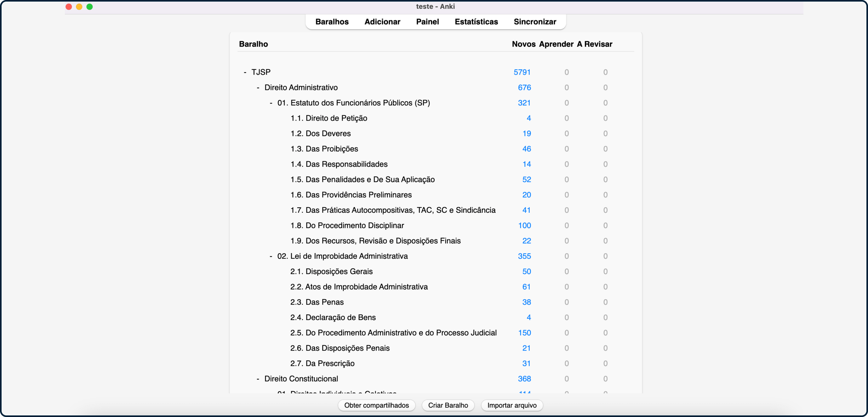
Task: Click Do Procedimento Administrativo count 150
Action: (x=524, y=333)
